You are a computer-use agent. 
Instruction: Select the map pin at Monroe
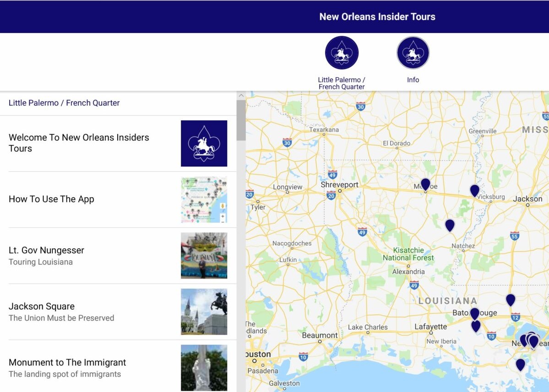pos(425,184)
